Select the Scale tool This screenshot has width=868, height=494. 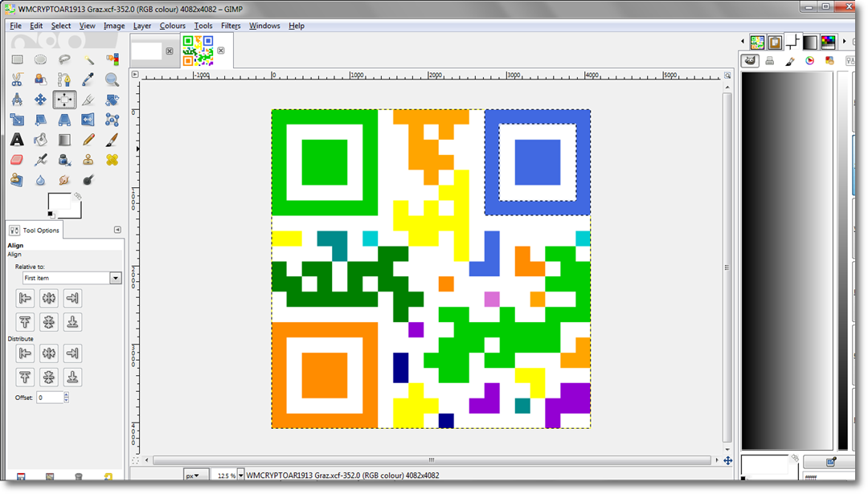pyautogui.click(x=17, y=120)
